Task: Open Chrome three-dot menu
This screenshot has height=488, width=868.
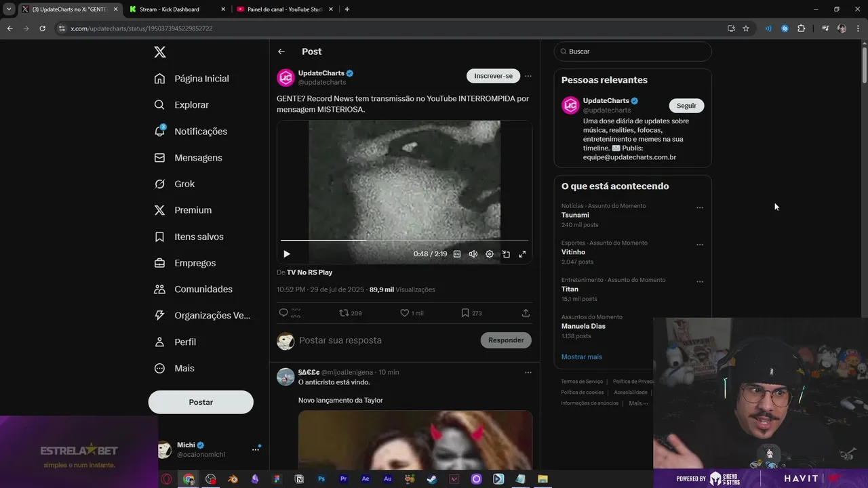Action: 859,28
